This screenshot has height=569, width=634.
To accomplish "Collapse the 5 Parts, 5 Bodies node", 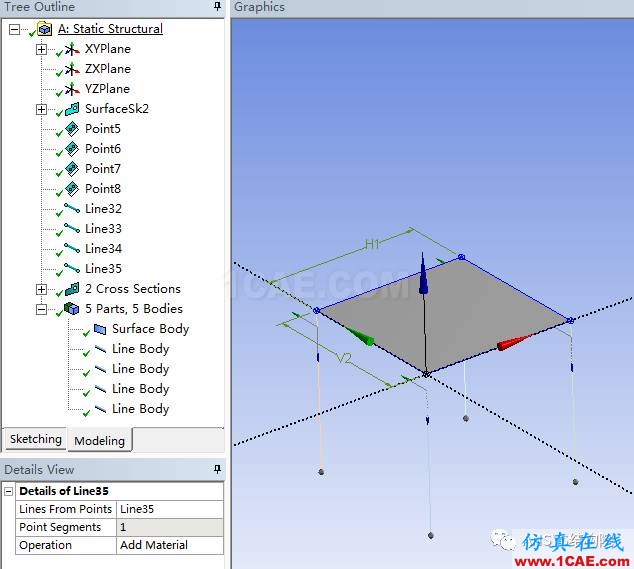I will (x=41, y=309).
